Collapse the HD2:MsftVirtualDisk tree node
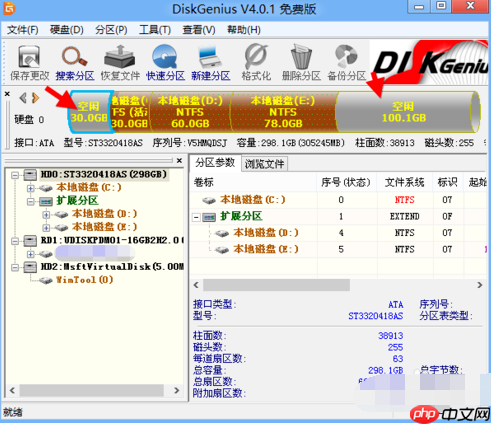Image resolution: width=491 pixels, height=424 pixels. 15,267
